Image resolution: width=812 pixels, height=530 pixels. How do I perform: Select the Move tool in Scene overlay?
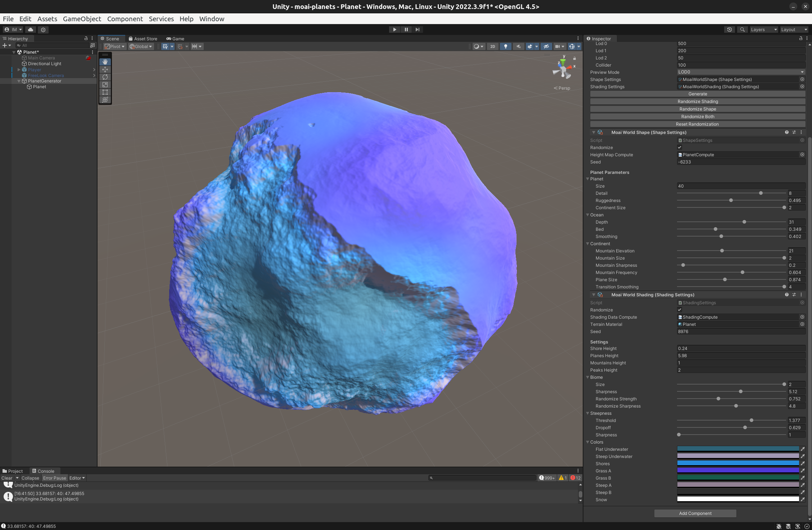(105, 69)
